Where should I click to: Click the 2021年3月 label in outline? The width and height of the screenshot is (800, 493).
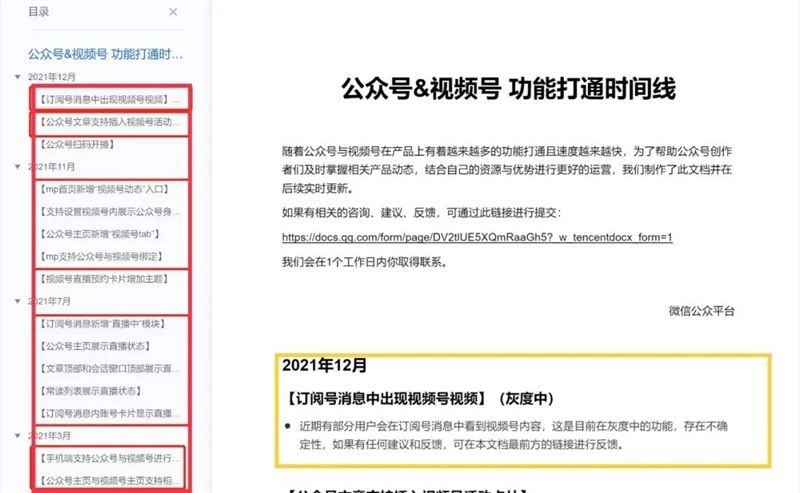click(49, 436)
